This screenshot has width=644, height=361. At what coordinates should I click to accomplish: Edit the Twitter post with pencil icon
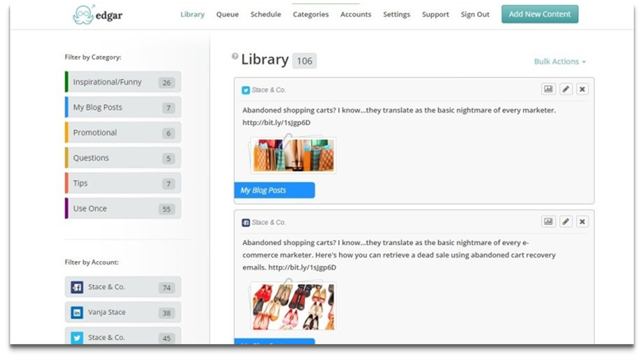pyautogui.click(x=565, y=89)
